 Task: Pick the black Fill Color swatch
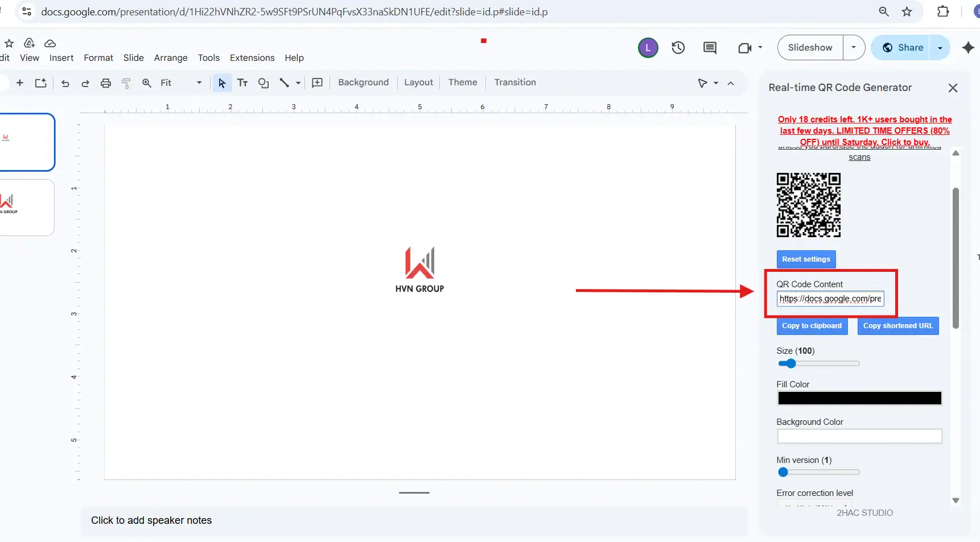click(859, 398)
